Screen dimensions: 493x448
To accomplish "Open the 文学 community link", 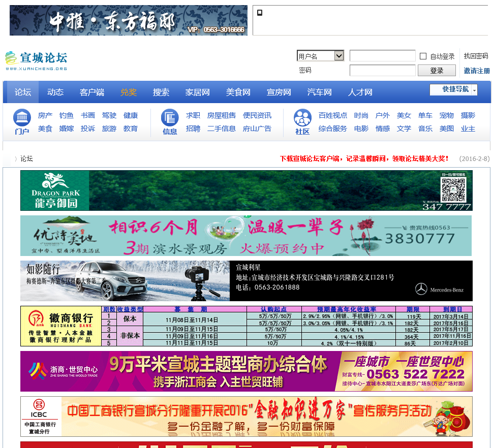I will (404, 129).
